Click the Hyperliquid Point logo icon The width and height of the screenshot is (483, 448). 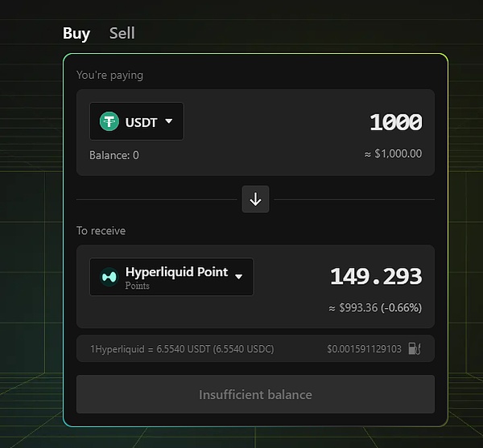tap(109, 277)
